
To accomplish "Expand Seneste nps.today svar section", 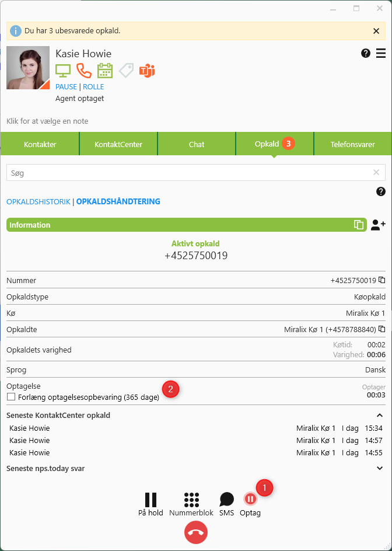I will 380,469.
